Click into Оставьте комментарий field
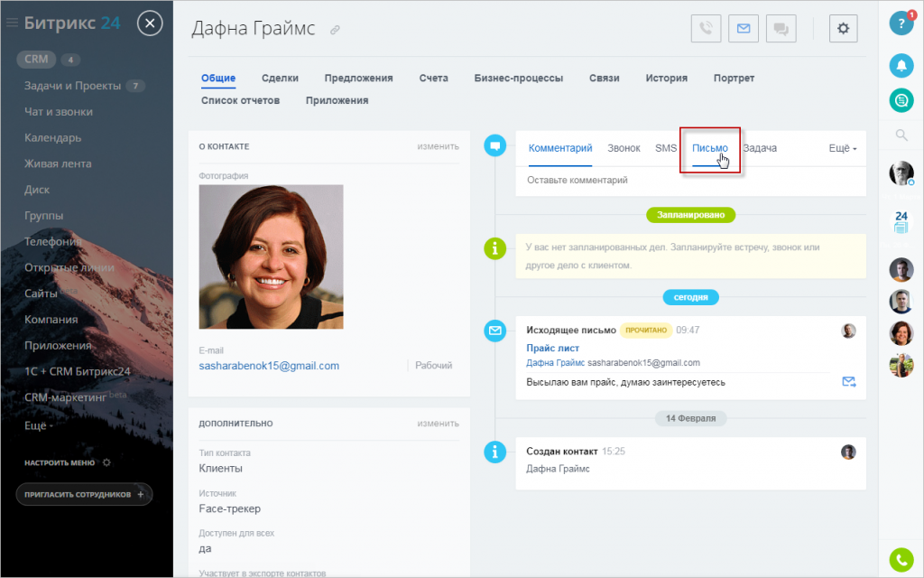The height and width of the screenshot is (578, 924). [690, 181]
